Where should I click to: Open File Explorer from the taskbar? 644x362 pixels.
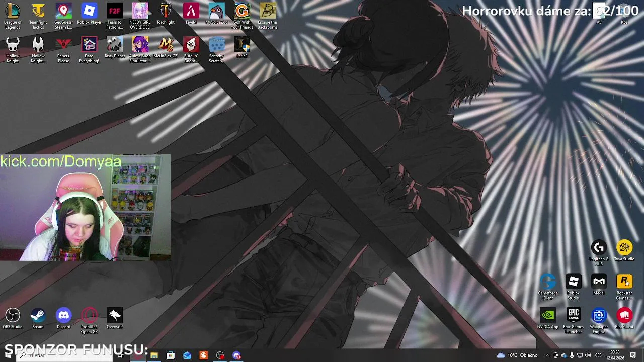(x=154, y=355)
